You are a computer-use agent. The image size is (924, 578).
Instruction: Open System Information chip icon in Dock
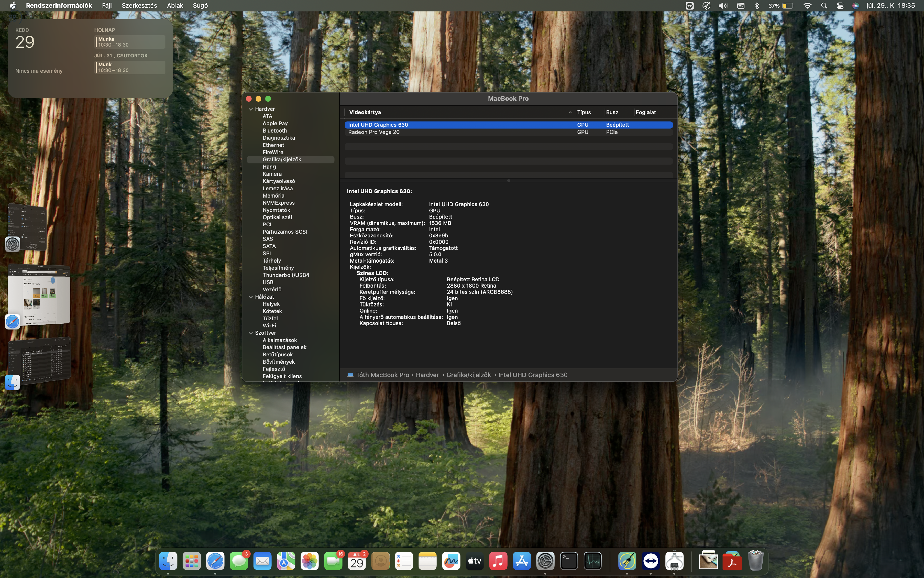[674, 561]
